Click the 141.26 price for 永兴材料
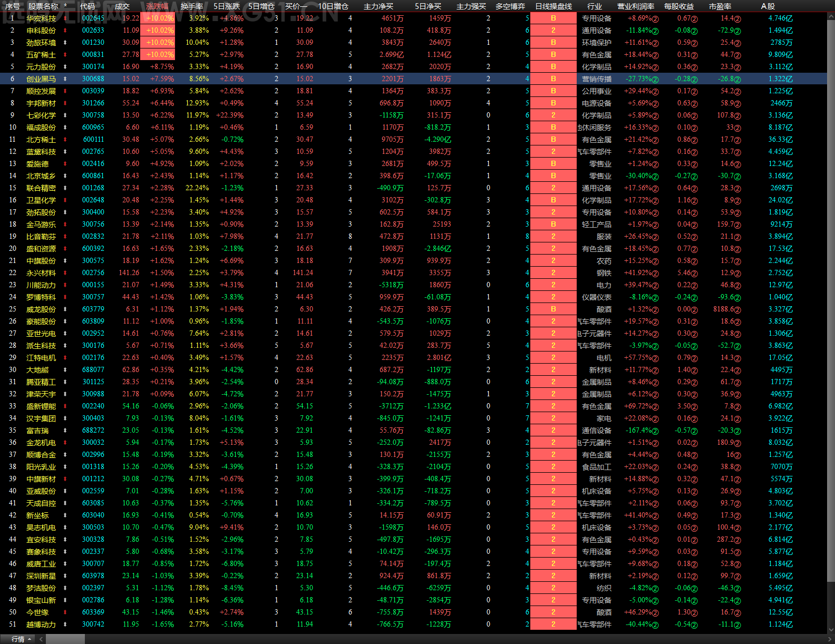This screenshot has width=835, height=644. 129,273
